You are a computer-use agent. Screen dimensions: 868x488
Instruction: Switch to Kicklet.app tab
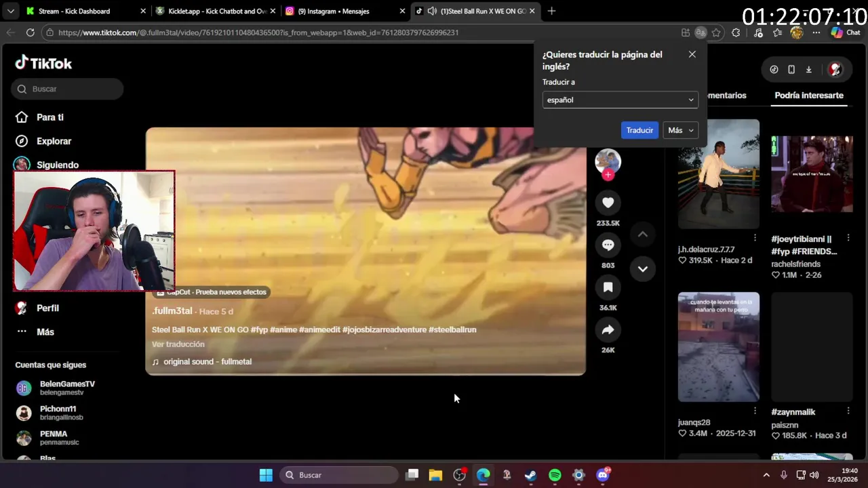point(216,11)
